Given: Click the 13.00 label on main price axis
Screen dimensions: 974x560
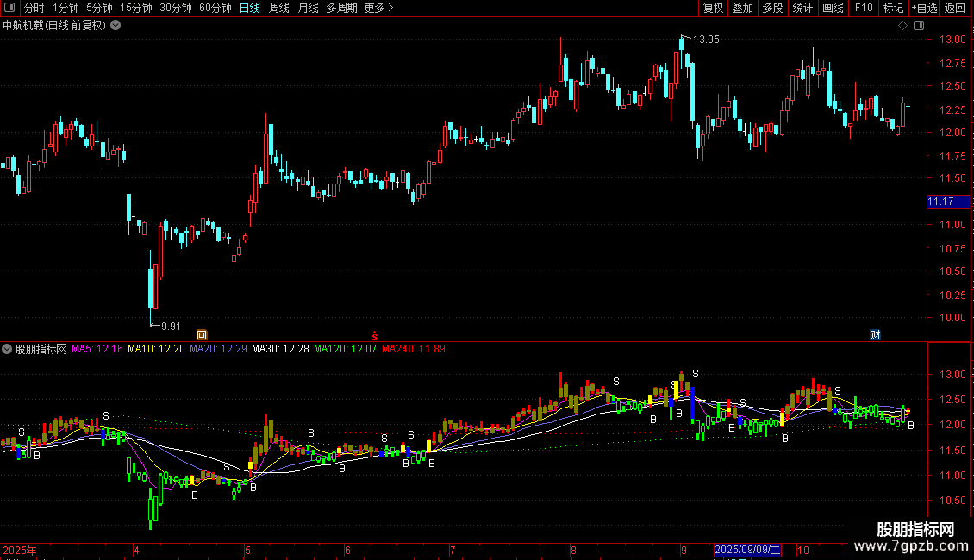Looking at the screenshot, I should (x=952, y=39).
